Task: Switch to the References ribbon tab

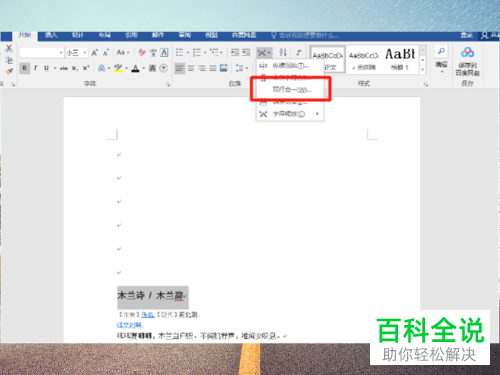Action: coord(131,35)
